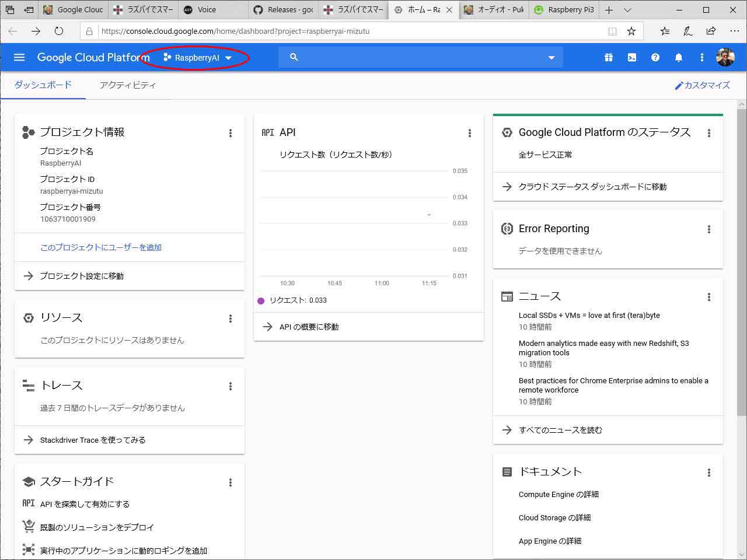Click 既製のソリューションをデプロイ
This screenshot has width=747, height=560.
point(97,527)
